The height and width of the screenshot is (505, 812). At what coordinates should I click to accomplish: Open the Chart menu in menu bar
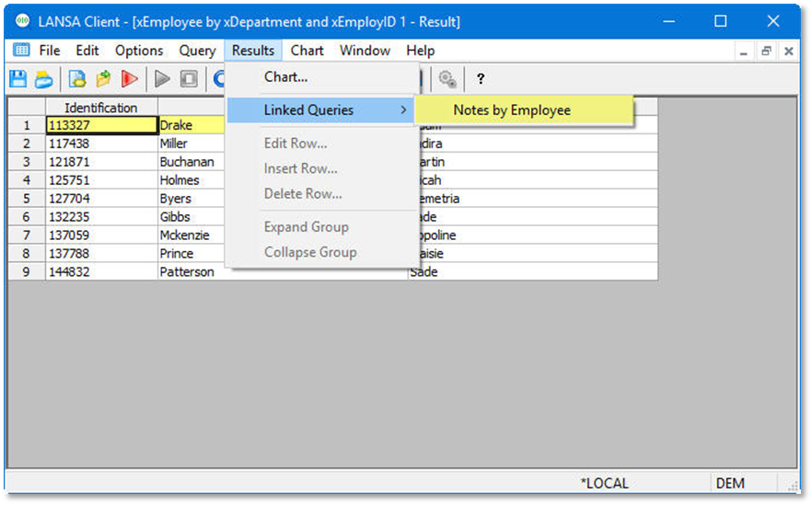[307, 51]
